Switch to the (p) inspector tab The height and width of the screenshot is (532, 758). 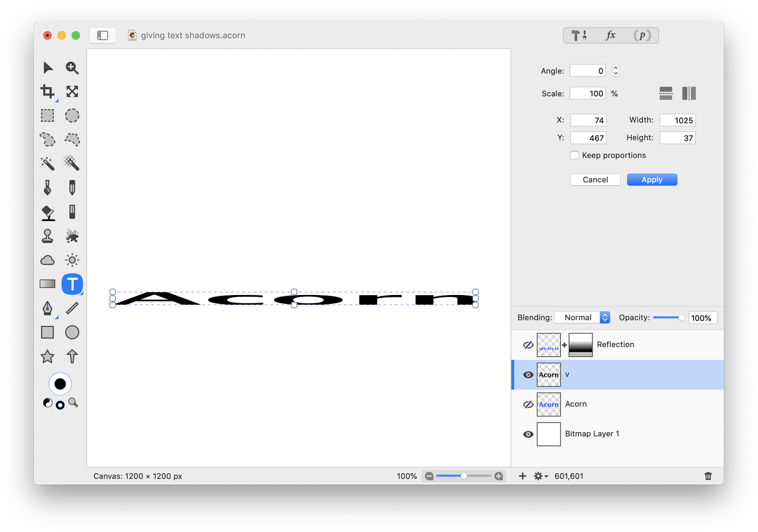642,35
